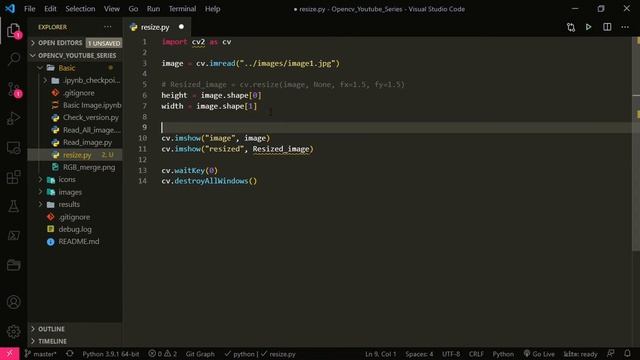
Task: Open Accounts icon in activity bar
Action: point(13,302)
